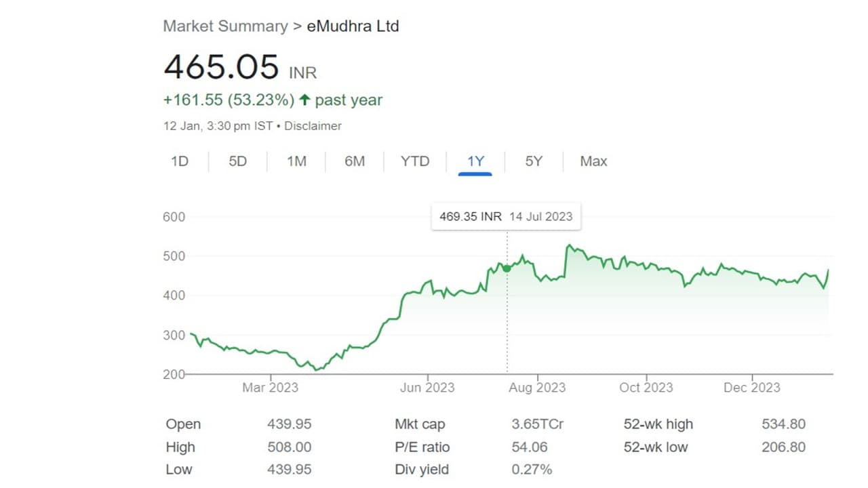The image size is (868, 488).
Task: Click the P/E ratio value 54.06
Action: click(529, 447)
